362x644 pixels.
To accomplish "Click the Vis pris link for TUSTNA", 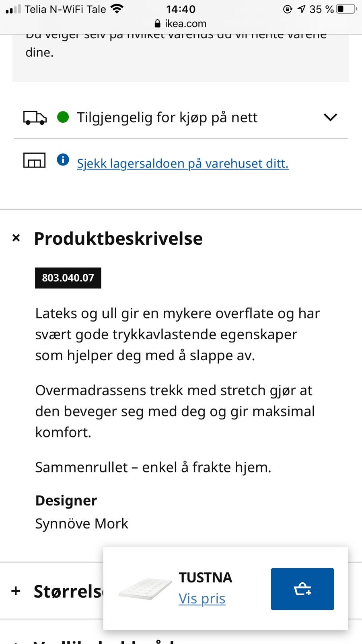I will [x=202, y=599].
